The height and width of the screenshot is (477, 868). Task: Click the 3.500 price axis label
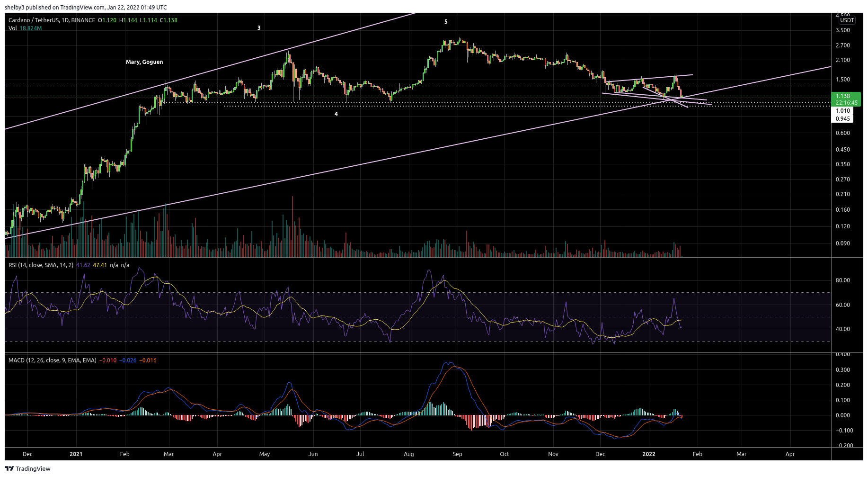click(x=843, y=30)
